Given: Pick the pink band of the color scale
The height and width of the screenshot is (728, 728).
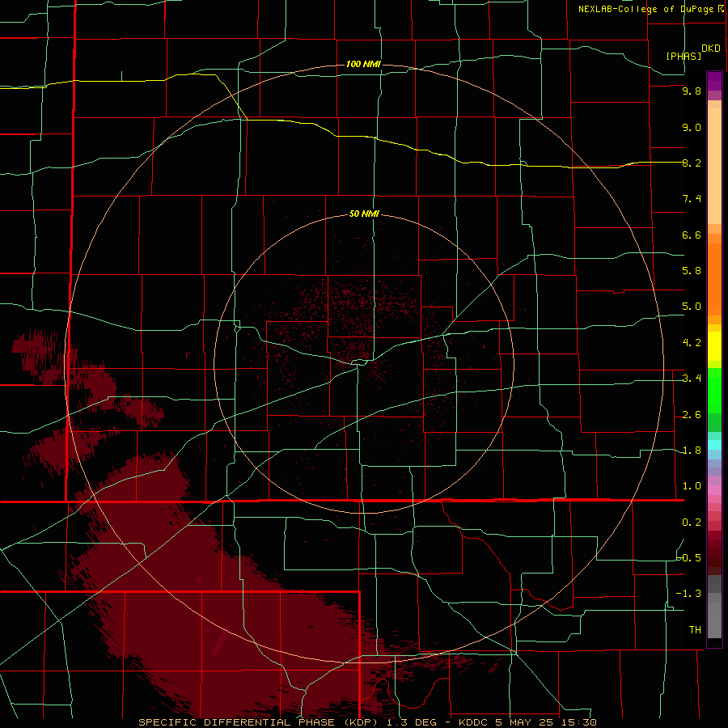Looking at the screenshot, I should (x=714, y=490).
